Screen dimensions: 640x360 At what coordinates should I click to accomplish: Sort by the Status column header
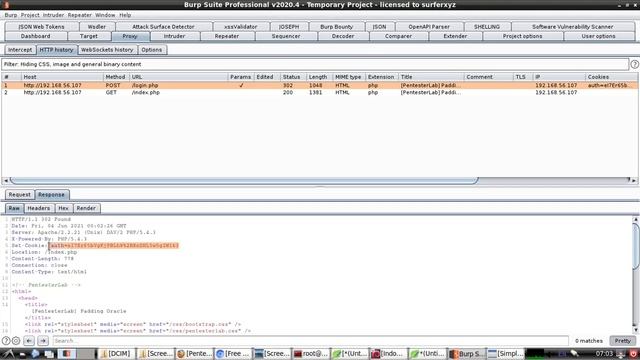click(291, 77)
